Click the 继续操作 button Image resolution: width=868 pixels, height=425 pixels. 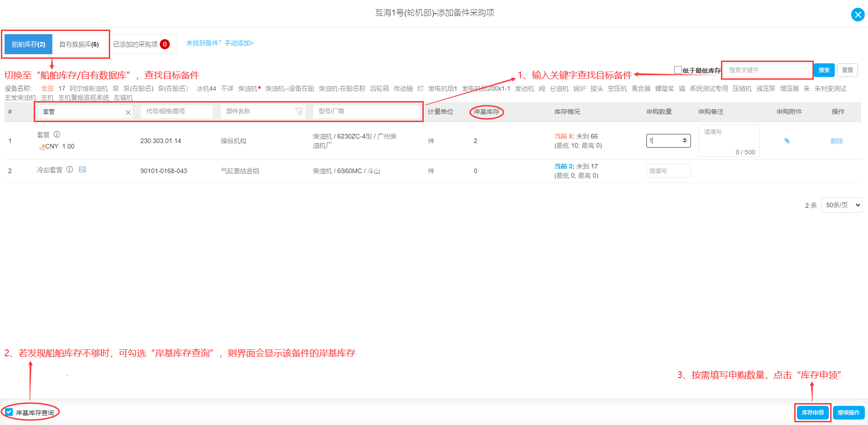pyautogui.click(x=848, y=413)
